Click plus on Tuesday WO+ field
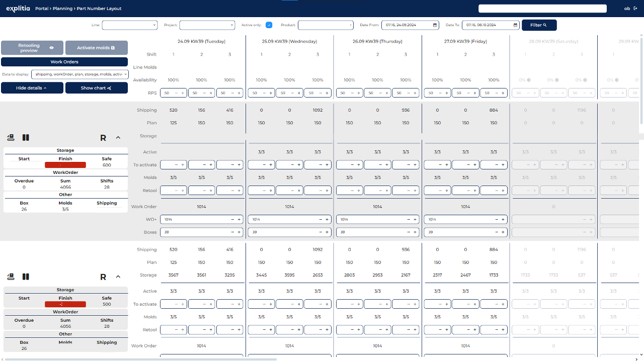The width and height of the screenshot is (644, 362). pos(239,219)
